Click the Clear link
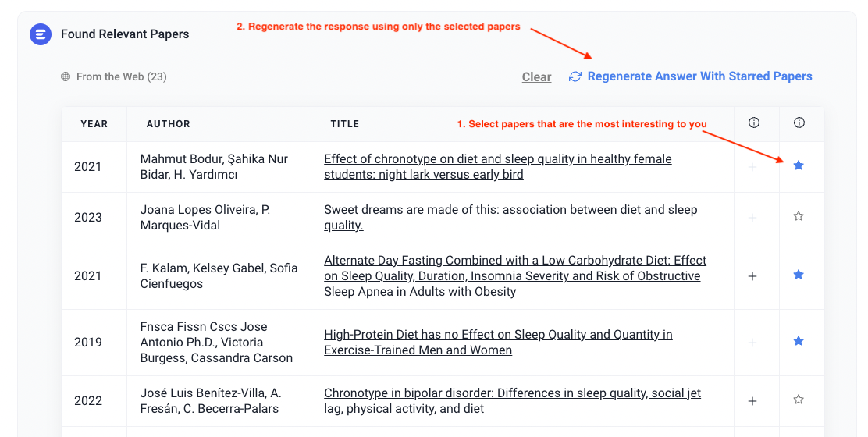Viewport: 868px width, 437px height. click(x=536, y=77)
